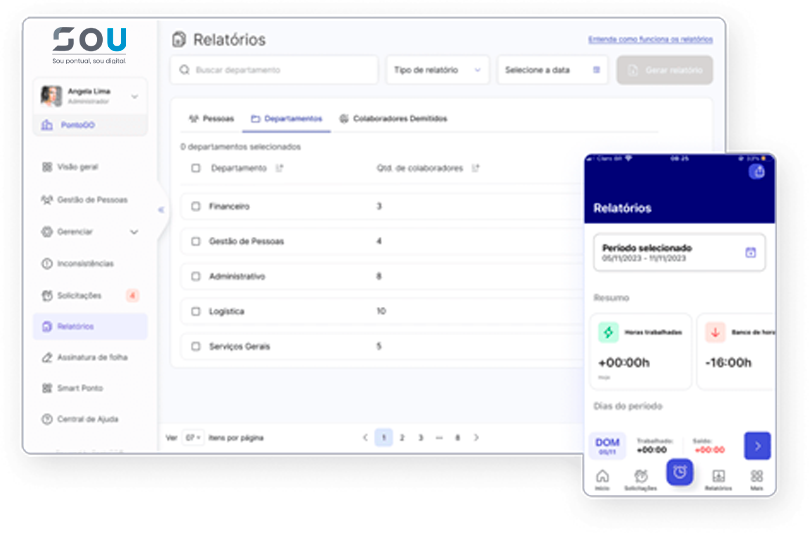Click the Buscar departamento search field
Screen dimensions: 809x533
[x=273, y=70]
